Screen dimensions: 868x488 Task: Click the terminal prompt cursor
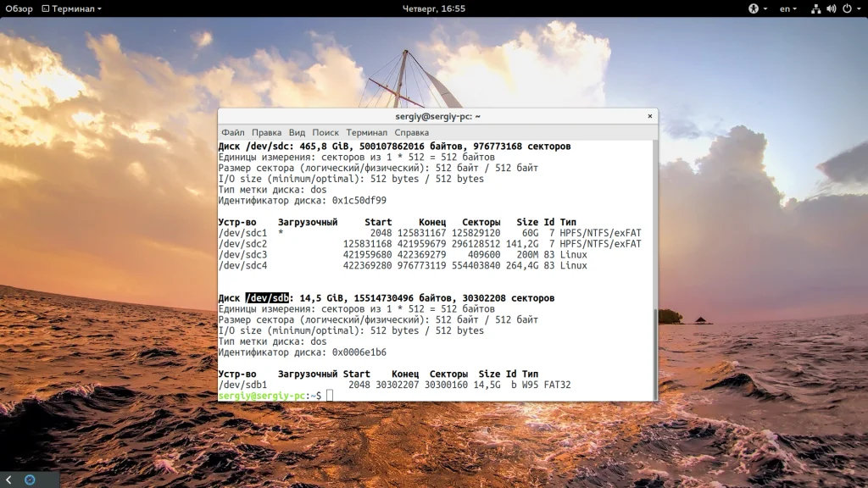[x=330, y=396]
